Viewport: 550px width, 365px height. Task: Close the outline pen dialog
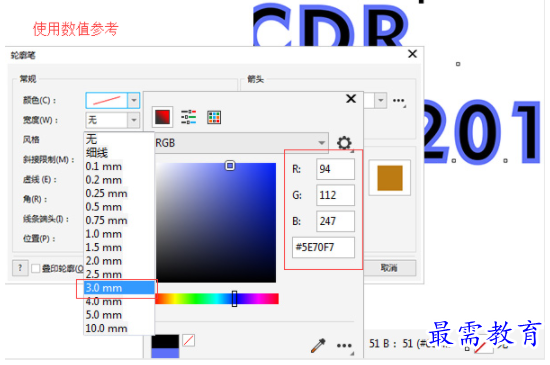click(412, 54)
